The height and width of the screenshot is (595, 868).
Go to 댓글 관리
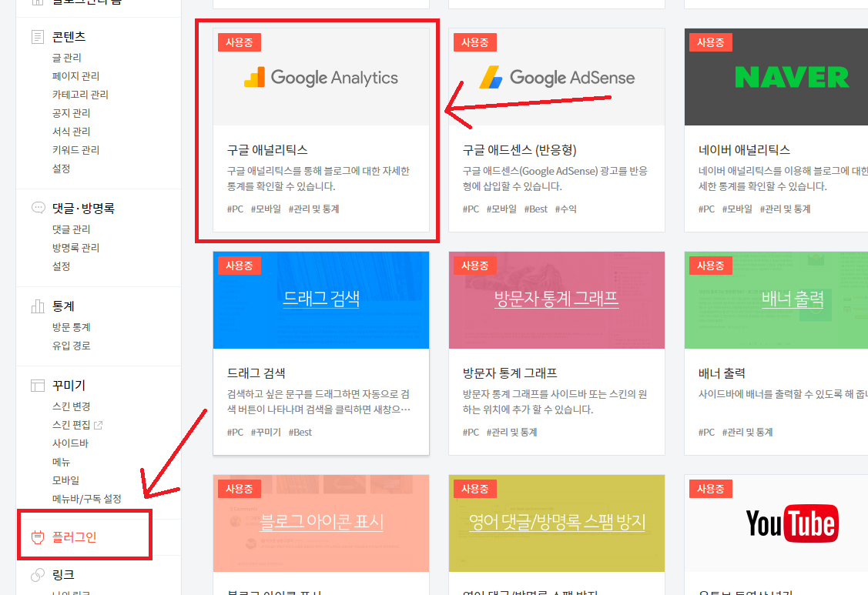click(71, 229)
